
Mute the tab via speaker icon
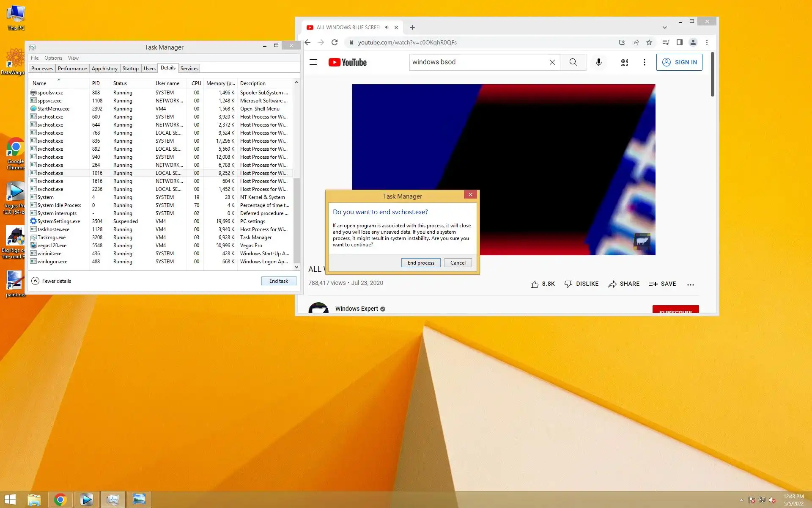(387, 28)
